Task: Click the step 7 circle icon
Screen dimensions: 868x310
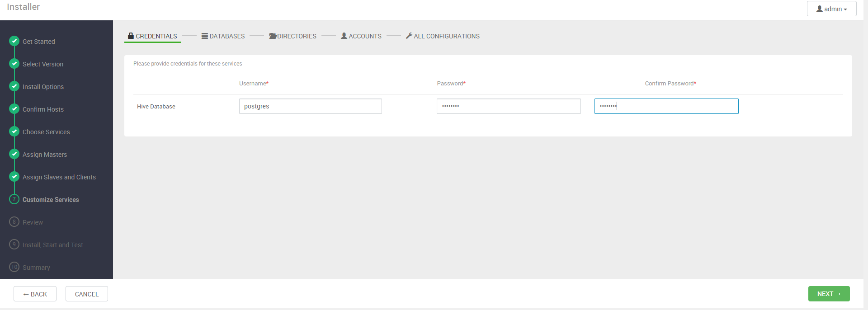Action: pyautogui.click(x=14, y=199)
